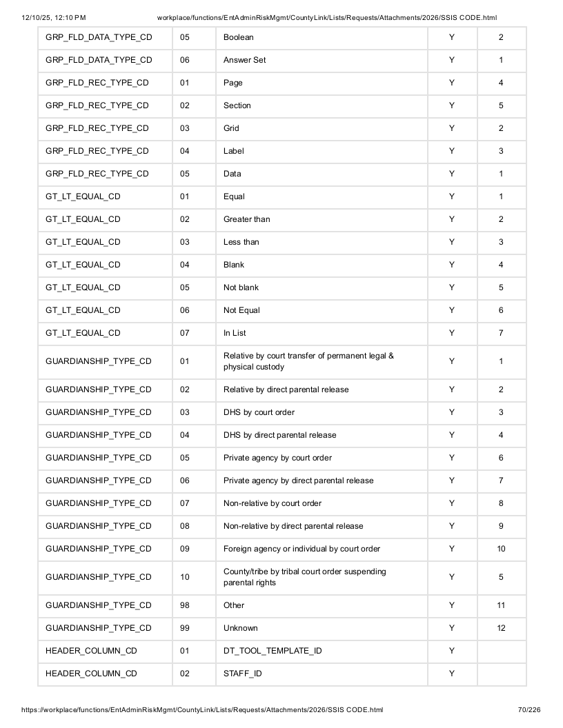Select the Relative by direct parental release cell
This screenshot has width=563, height=728.
click(322, 390)
